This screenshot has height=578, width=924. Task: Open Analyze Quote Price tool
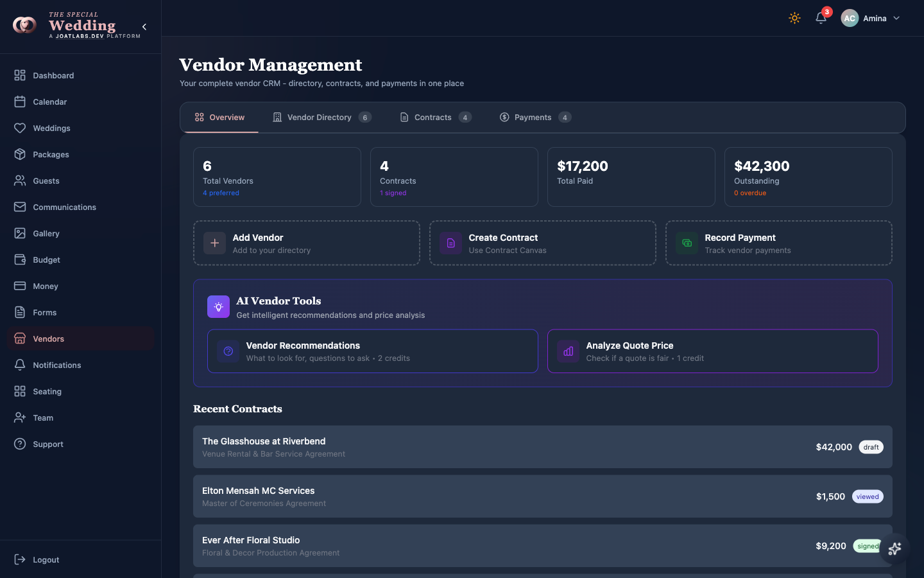click(x=713, y=351)
